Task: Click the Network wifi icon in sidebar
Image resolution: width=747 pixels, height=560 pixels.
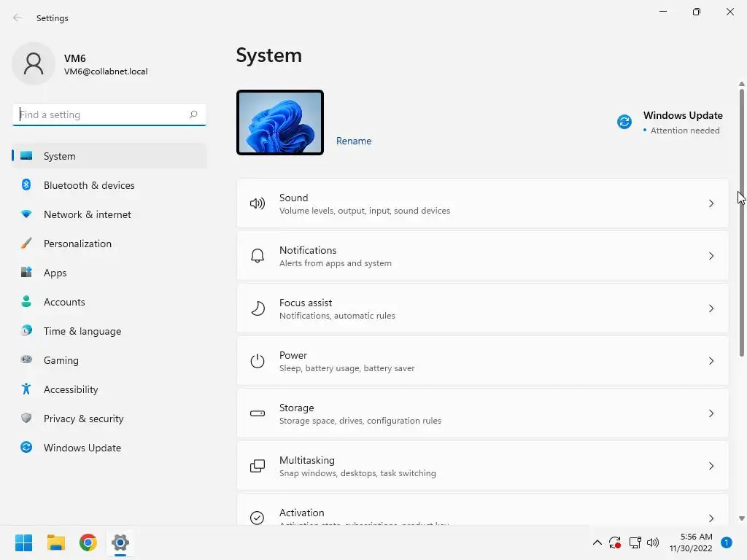Action: point(26,214)
